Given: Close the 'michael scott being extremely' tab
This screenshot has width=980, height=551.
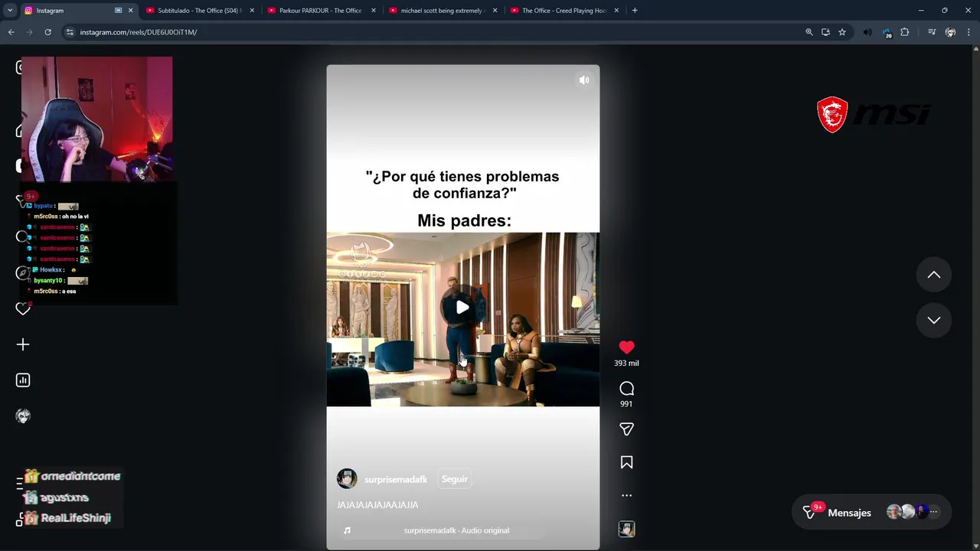Looking at the screenshot, I should pyautogui.click(x=495, y=11).
